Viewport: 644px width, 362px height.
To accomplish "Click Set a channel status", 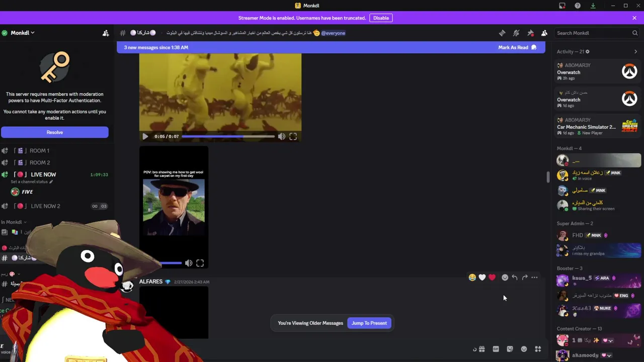I will (x=32, y=182).
